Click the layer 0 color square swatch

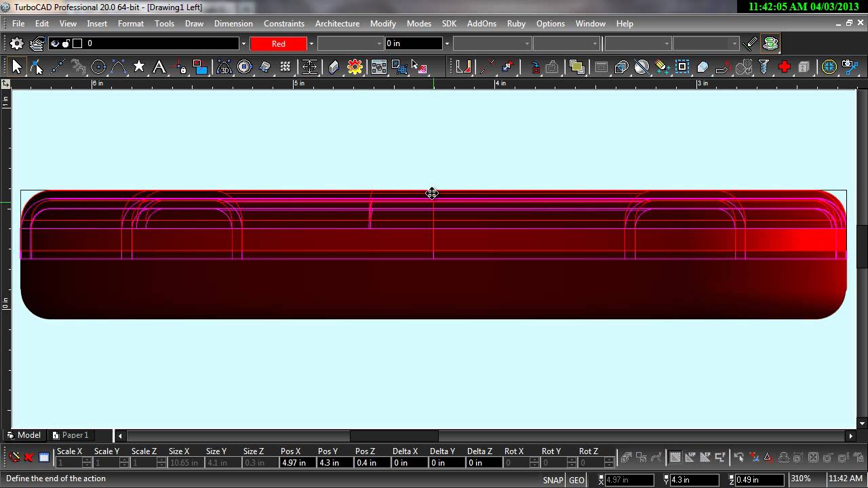[x=77, y=43]
